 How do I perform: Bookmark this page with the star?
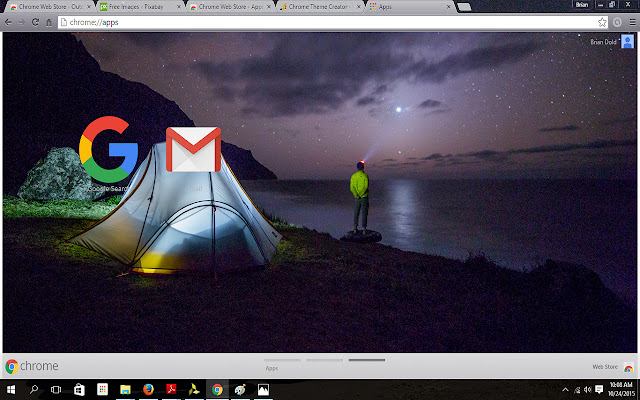(602, 22)
